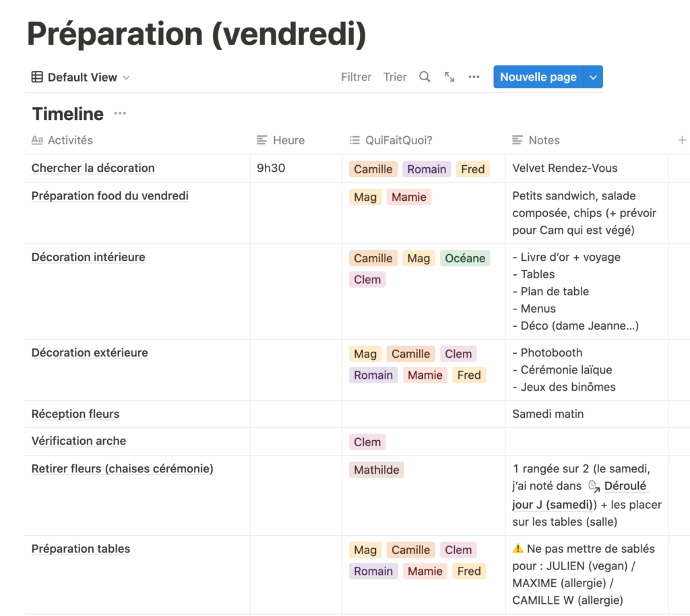This screenshot has width=690, height=616.
Task: Click the QuiFaitQuoi multi-select list icon
Action: 354,140
